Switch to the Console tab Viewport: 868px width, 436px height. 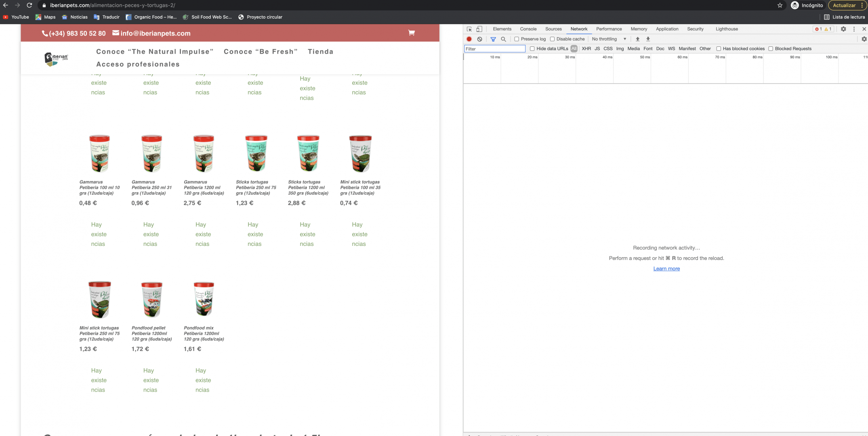[x=528, y=29]
